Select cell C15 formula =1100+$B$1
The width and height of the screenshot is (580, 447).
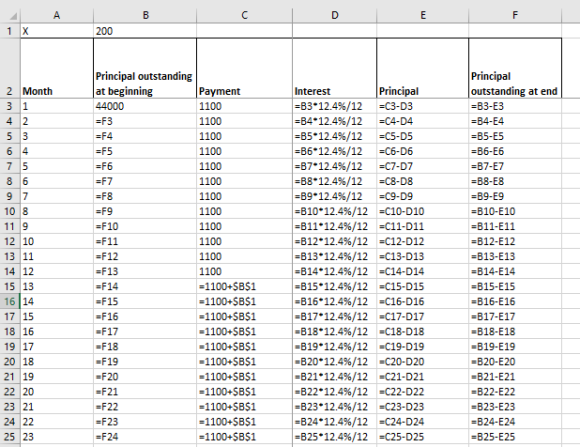click(x=245, y=286)
